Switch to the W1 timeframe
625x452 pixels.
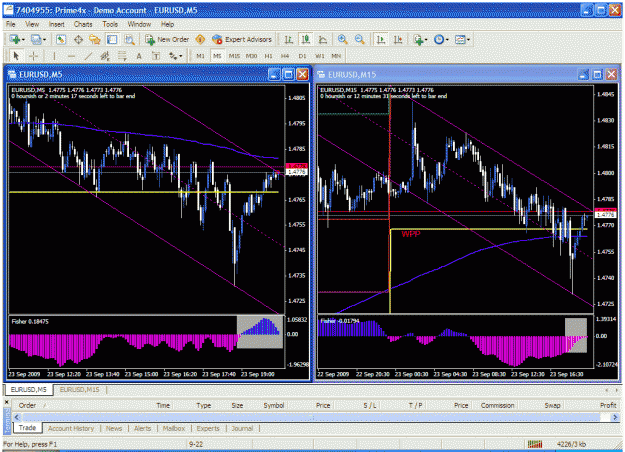click(320, 56)
